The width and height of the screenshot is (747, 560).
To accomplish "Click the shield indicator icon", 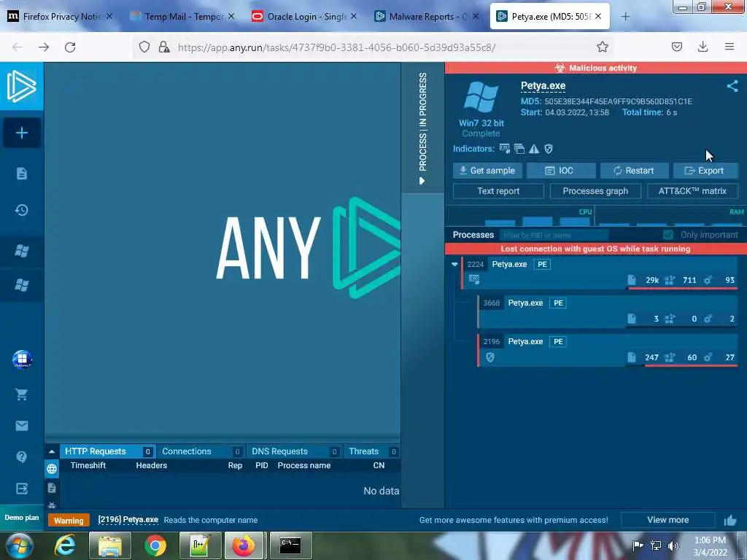I will coord(549,149).
